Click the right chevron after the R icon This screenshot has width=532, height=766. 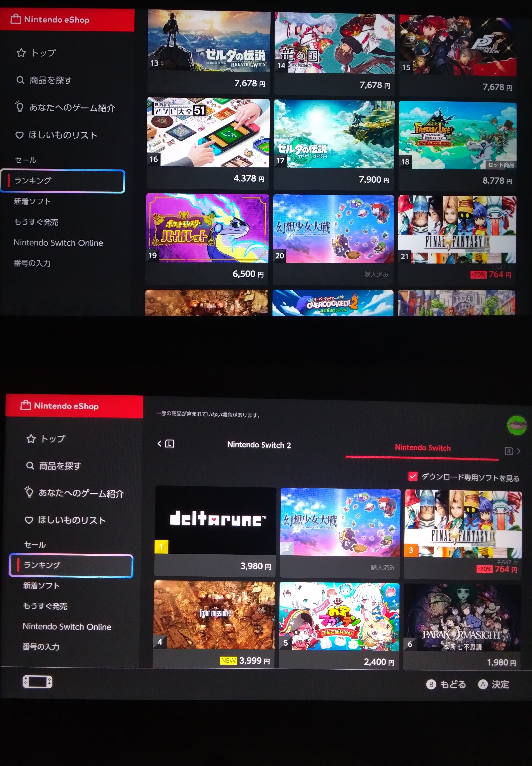(x=518, y=451)
